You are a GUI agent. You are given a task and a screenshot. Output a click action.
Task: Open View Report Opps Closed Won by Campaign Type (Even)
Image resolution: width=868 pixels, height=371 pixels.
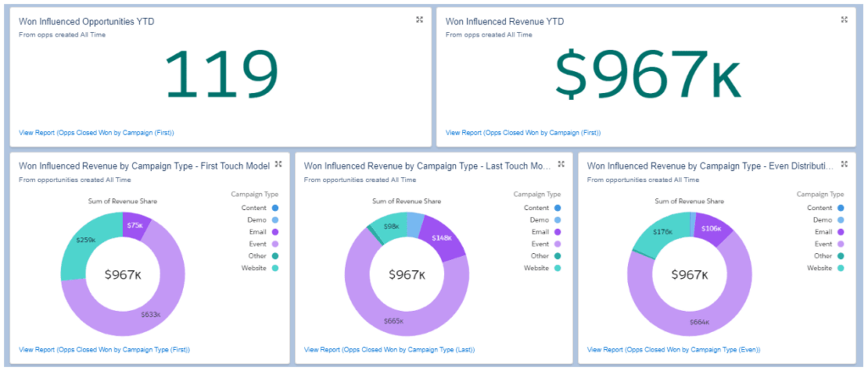673,350
